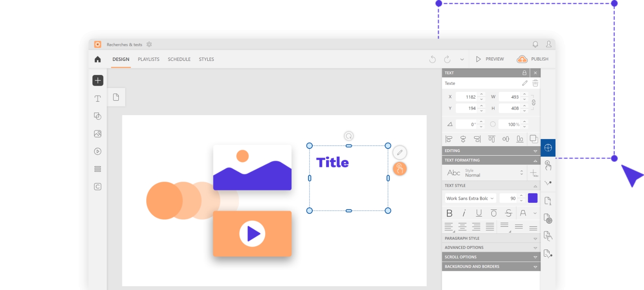
Task: Open the Style Normal dropdown
Action: pyautogui.click(x=485, y=173)
